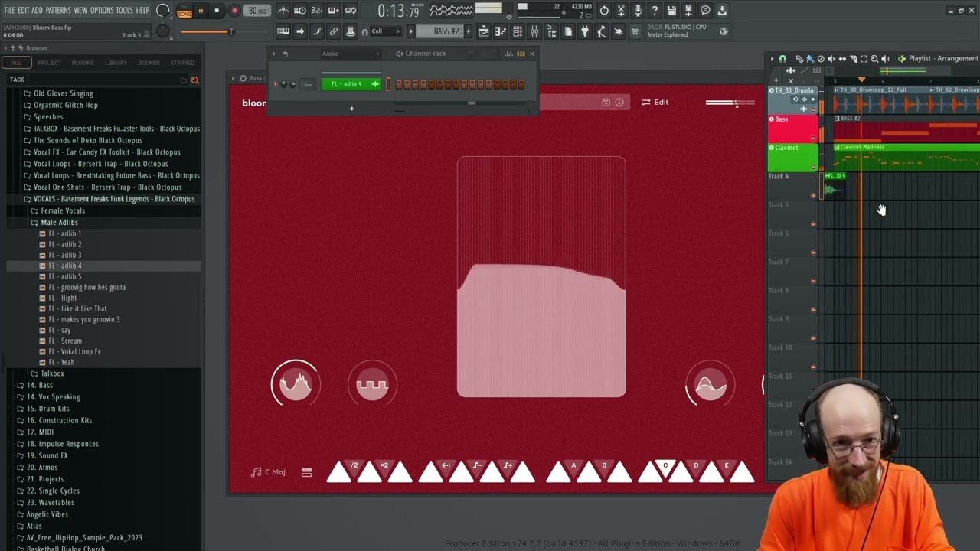Click the Bloom preset save icon
Screen dimensions: 980x551
click(x=606, y=103)
